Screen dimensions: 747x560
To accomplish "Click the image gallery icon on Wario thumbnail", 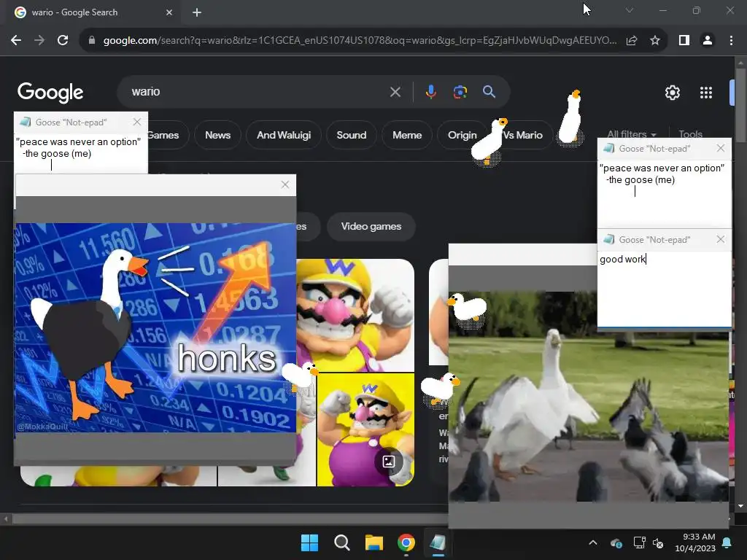I will pos(389,462).
